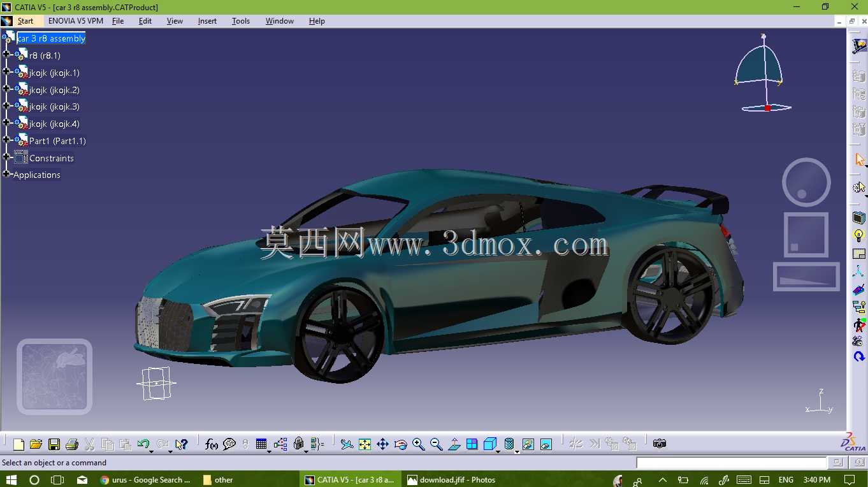Select the Normal View icon
This screenshot has height=487, width=868.
click(x=454, y=444)
